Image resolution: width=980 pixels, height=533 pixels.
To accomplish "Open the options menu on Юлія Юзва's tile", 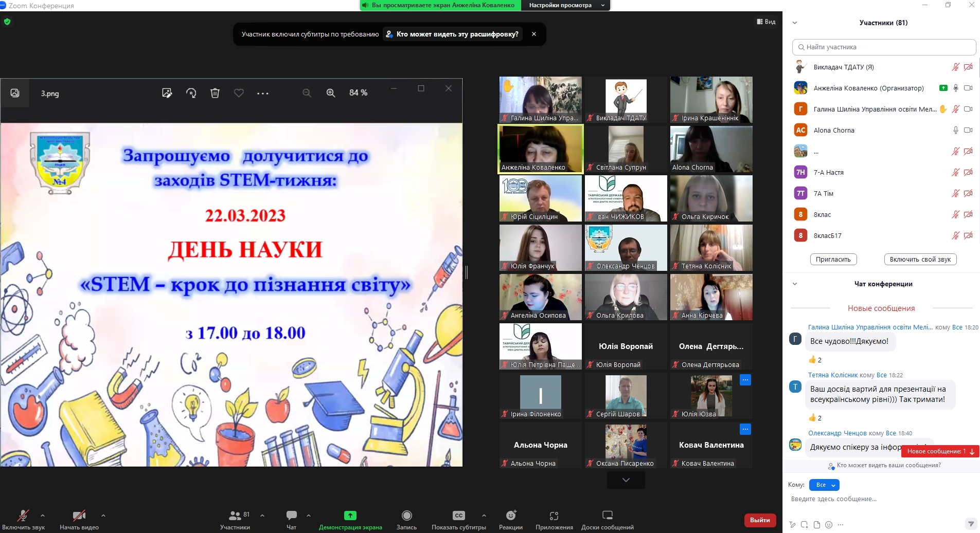I will tap(745, 380).
